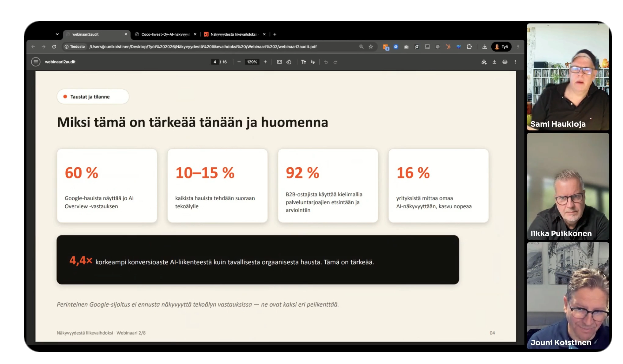Open the PDF viewer more actions menu
This screenshot has width=623, height=364.
click(x=515, y=62)
